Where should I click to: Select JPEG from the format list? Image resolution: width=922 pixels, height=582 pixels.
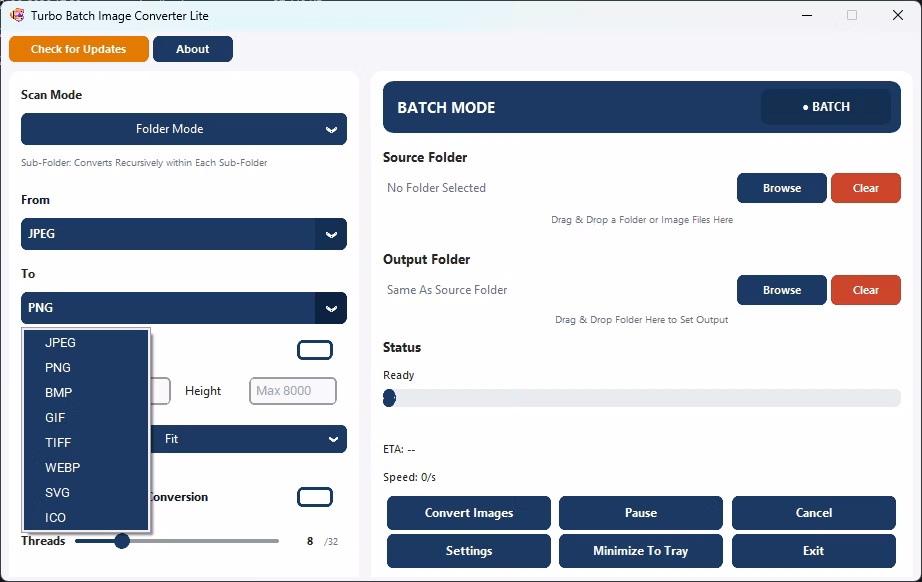click(x=86, y=342)
